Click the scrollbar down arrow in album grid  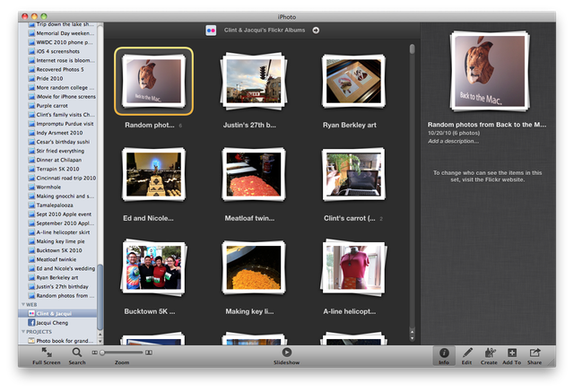click(x=413, y=339)
